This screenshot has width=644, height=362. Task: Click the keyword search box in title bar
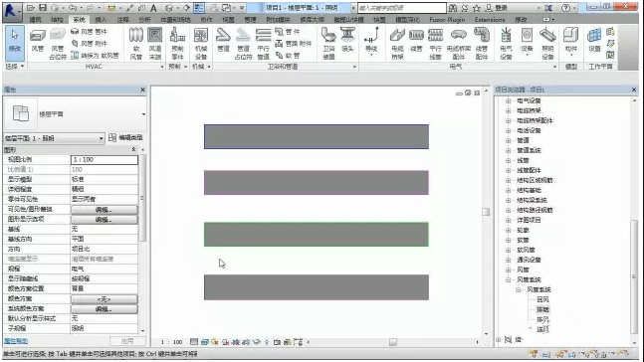click(x=402, y=8)
